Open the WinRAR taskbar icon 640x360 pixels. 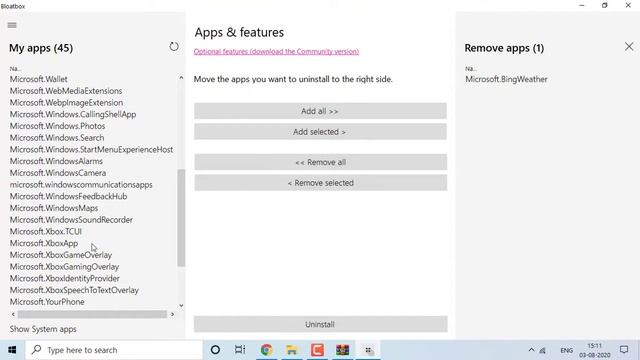[342, 350]
